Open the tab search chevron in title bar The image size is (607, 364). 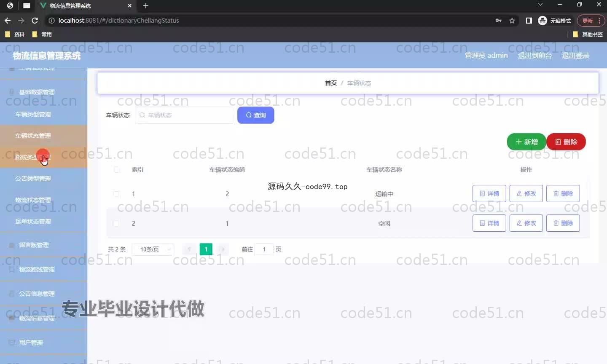(x=540, y=5)
